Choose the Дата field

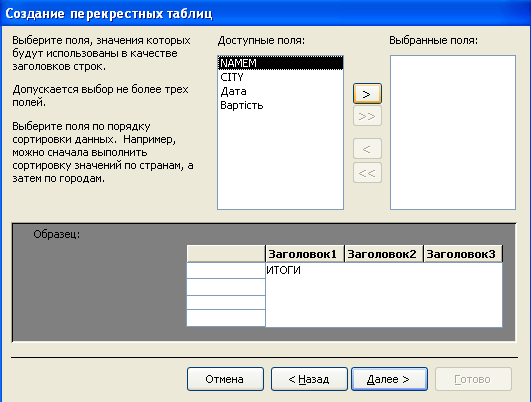(x=280, y=91)
